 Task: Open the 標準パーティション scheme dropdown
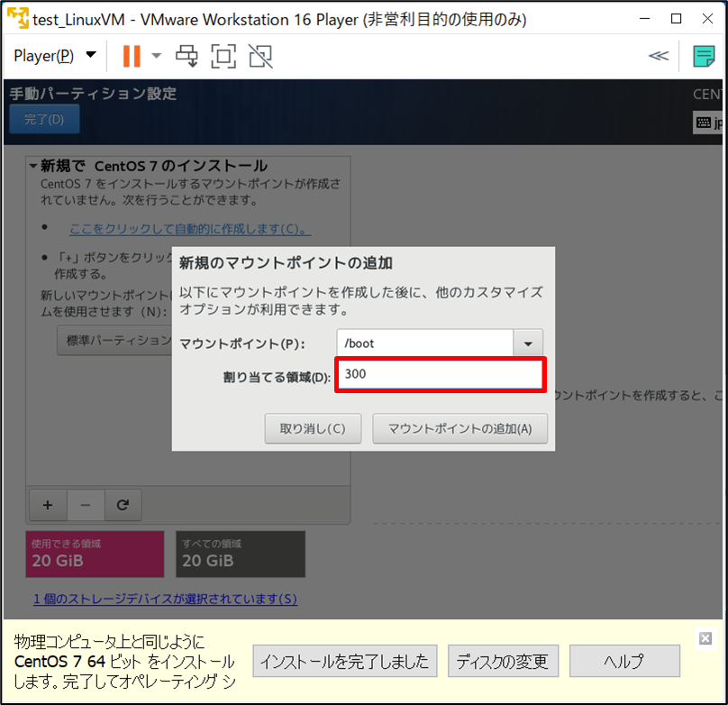coord(114,341)
